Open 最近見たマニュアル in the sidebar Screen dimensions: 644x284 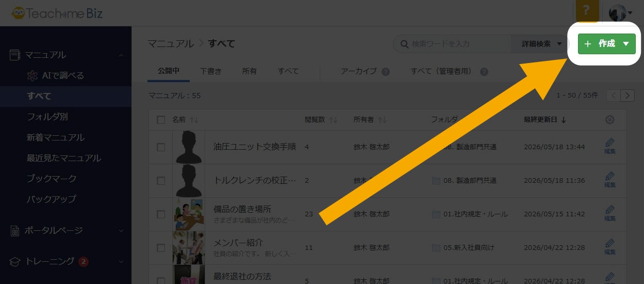64,158
